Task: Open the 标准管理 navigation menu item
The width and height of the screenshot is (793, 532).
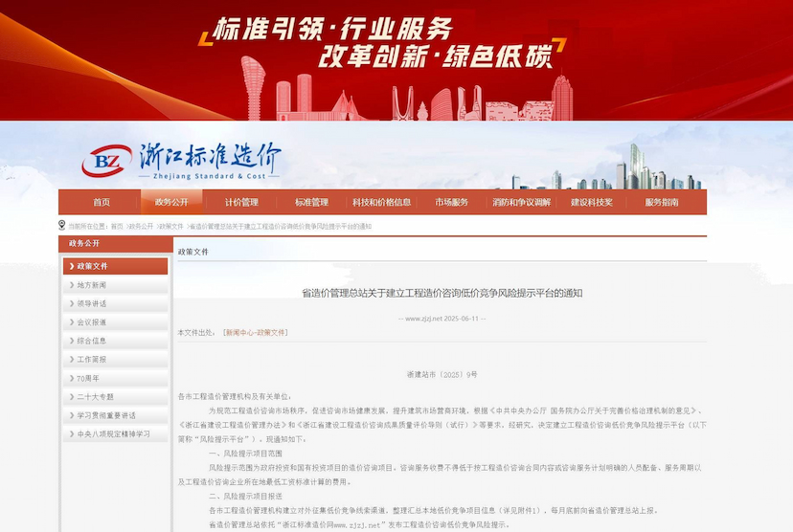Action: pyautogui.click(x=311, y=202)
